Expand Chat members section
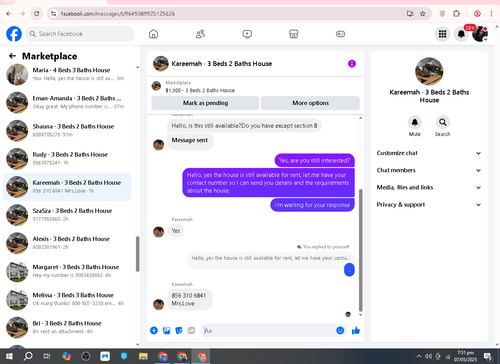This screenshot has height=364, width=500. 429,170
